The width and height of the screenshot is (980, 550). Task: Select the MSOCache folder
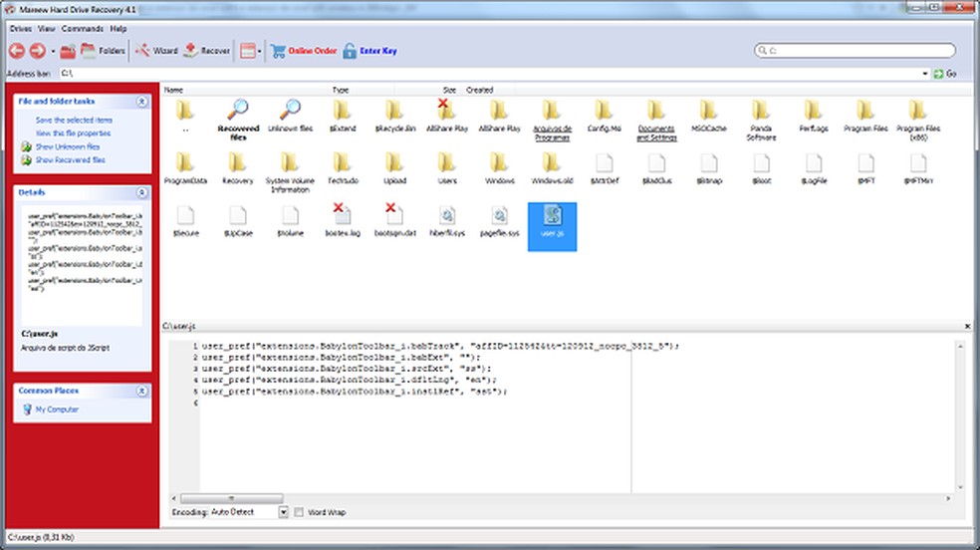[709, 116]
